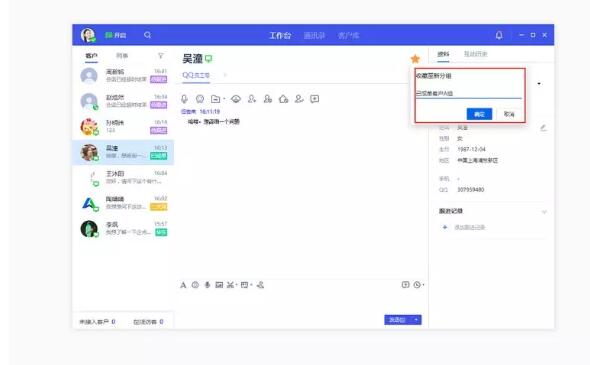Click the house icon in chat toolbar
This screenshot has height=365, width=590.
(x=283, y=99)
